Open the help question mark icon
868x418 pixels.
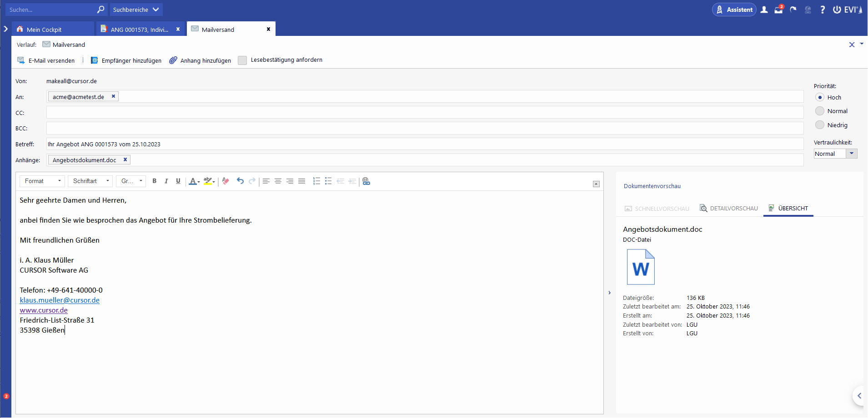click(x=823, y=10)
